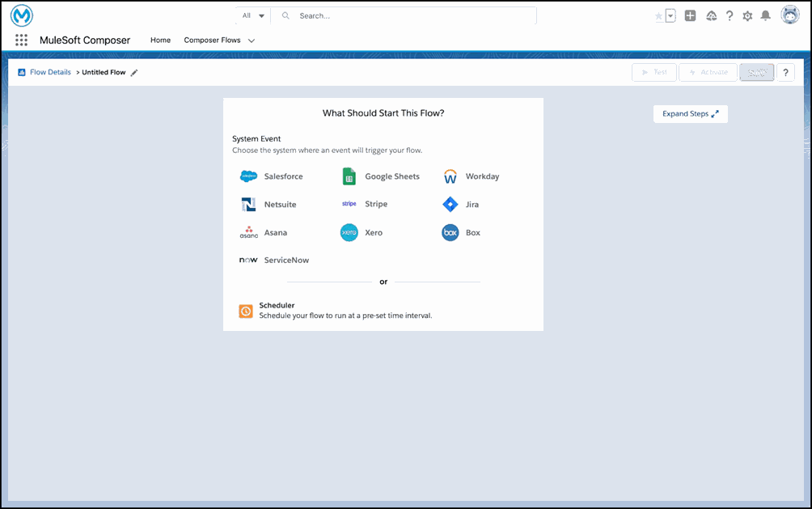Go to the Home tab

pos(160,40)
